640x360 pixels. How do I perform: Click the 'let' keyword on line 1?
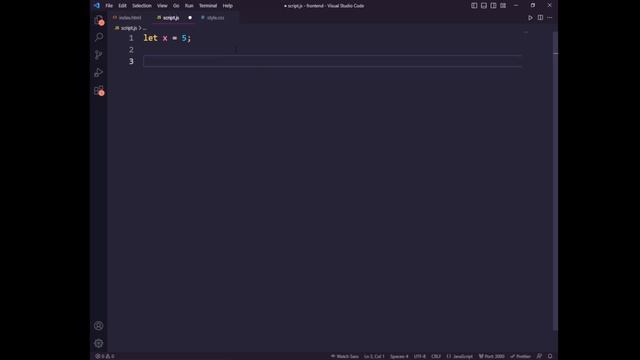click(x=150, y=38)
